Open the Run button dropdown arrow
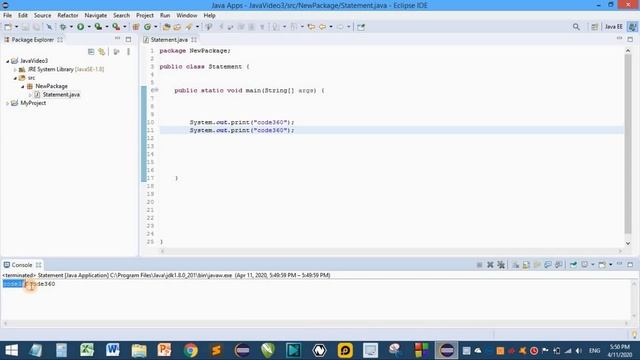The height and width of the screenshot is (360, 640). [x=89, y=27]
